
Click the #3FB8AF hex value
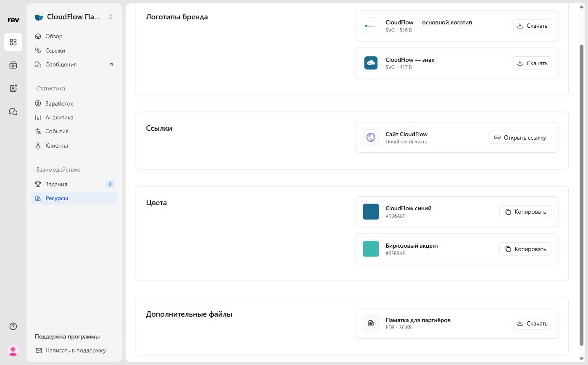click(395, 254)
